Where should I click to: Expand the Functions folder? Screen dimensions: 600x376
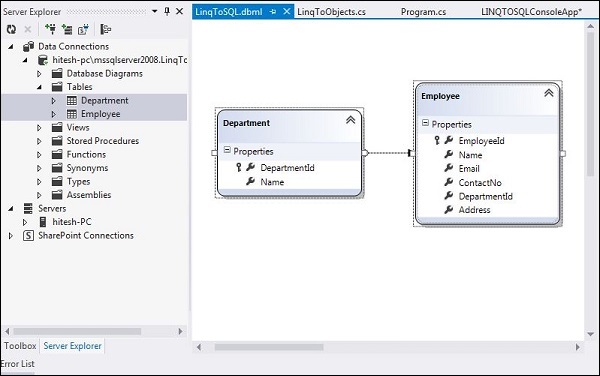coord(39,155)
